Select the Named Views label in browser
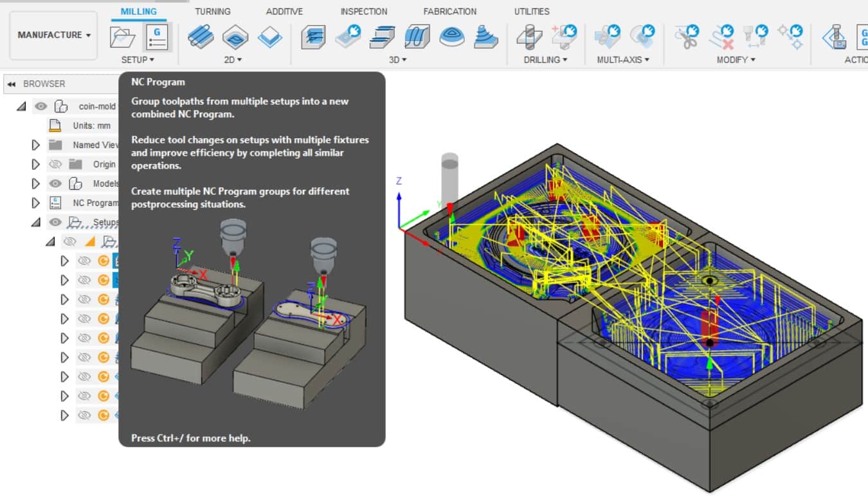Image resolution: width=868 pixels, height=502 pixels. point(95,145)
